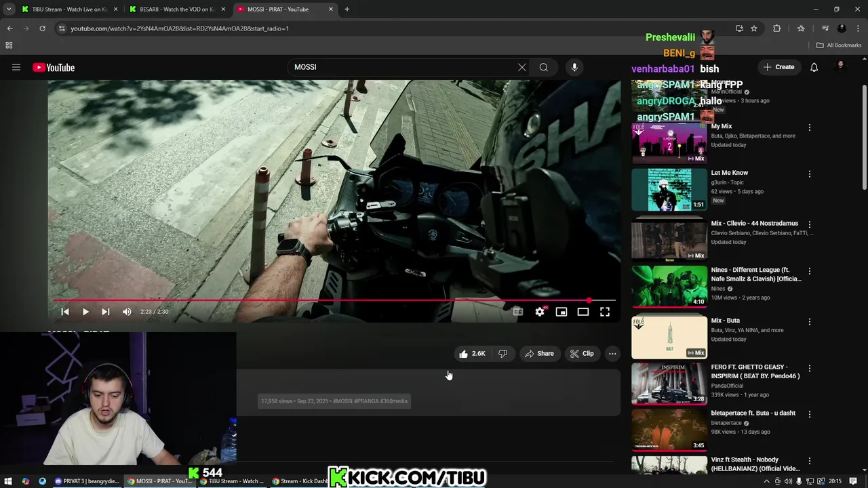Switch to the Discord PRIVAT 3 taskbar window
The width and height of the screenshot is (868, 488).
87,481
